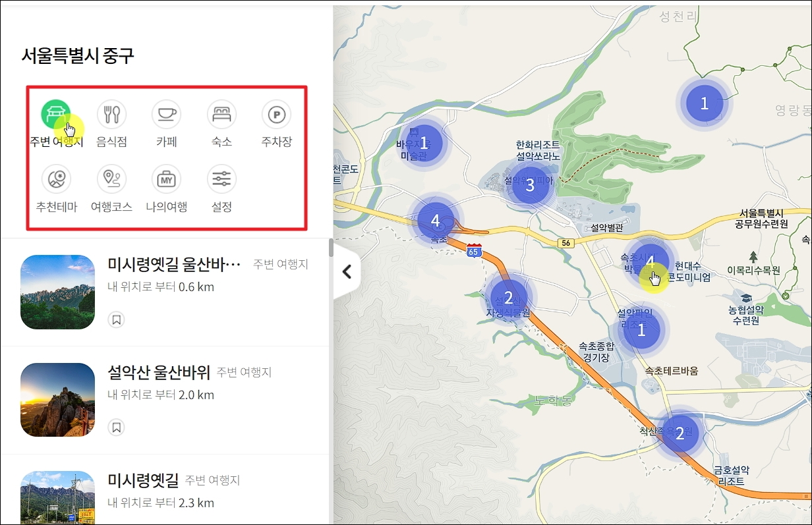Bookmark 미시령옛길 울산바위 with its bookmark icon

pyautogui.click(x=116, y=319)
